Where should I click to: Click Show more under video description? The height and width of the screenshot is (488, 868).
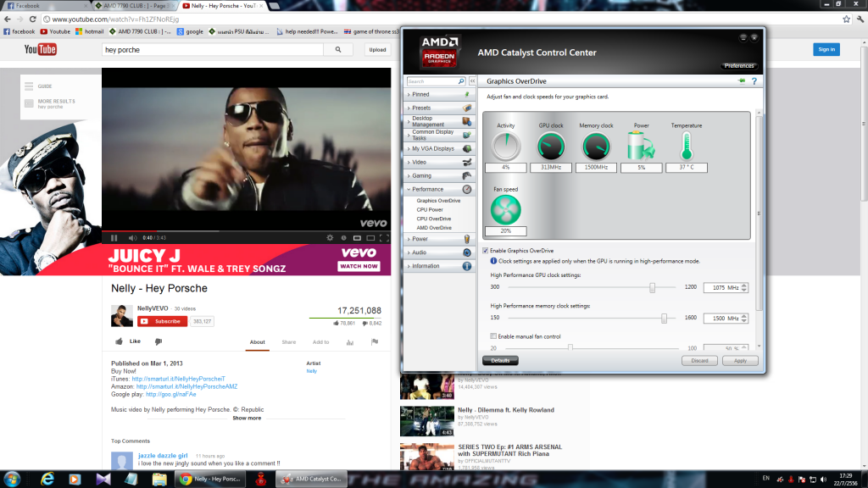pyautogui.click(x=247, y=419)
